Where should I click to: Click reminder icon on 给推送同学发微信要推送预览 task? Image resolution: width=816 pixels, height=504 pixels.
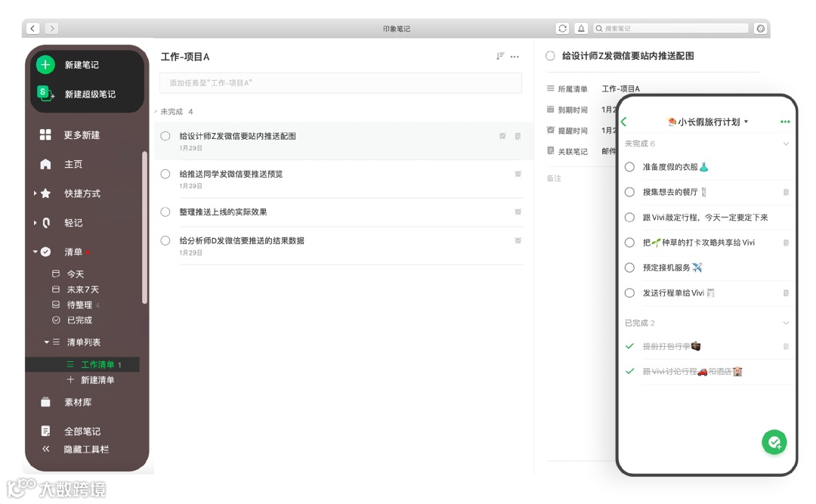click(x=518, y=174)
